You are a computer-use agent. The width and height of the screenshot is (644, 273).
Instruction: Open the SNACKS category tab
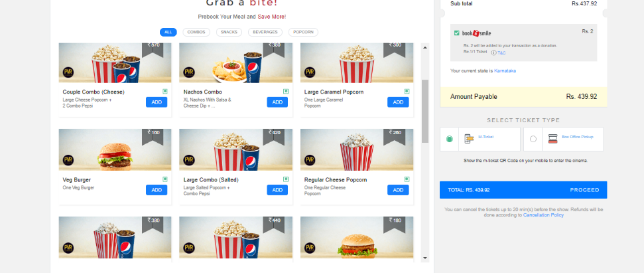click(229, 32)
